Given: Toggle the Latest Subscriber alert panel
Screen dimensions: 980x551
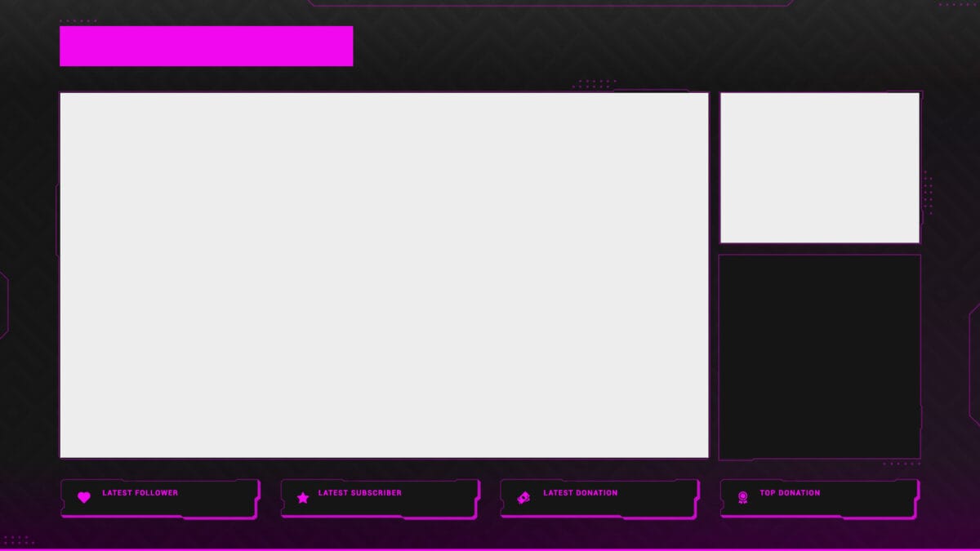Looking at the screenshot, I should coord(379,496).
